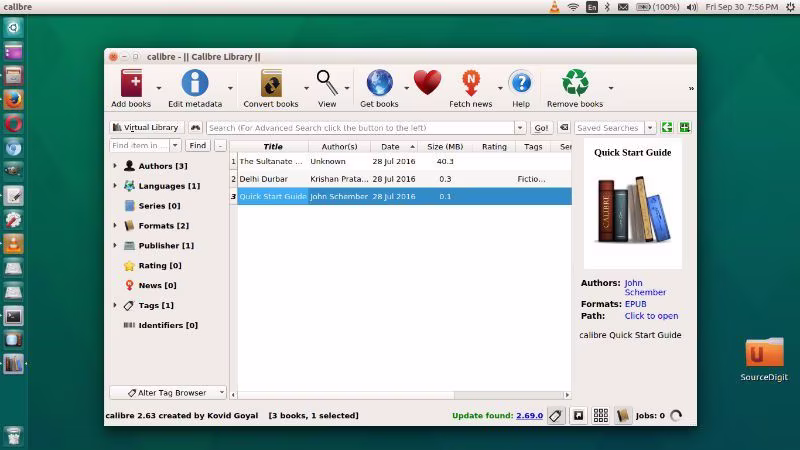Open the Convert books dropdown arrow
800x450 pixels.
pos(306,88)
